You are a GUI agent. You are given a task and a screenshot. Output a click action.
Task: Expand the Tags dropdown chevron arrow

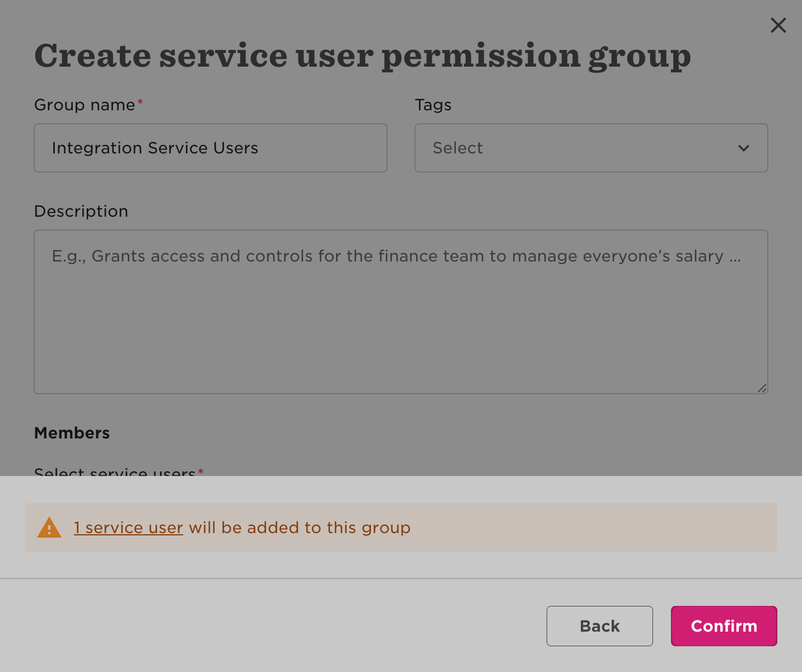pyautogui.click(x=743, y=148)
